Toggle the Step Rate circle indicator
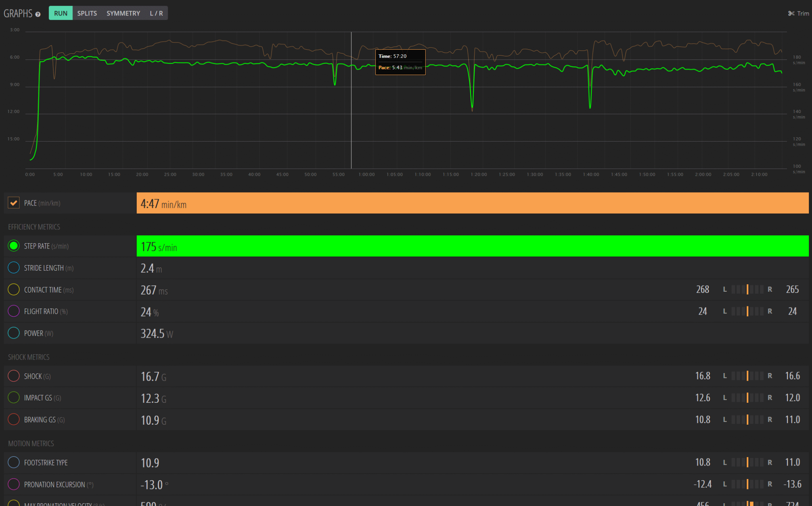This screenshot has width=812, height=506. (13, 246)
